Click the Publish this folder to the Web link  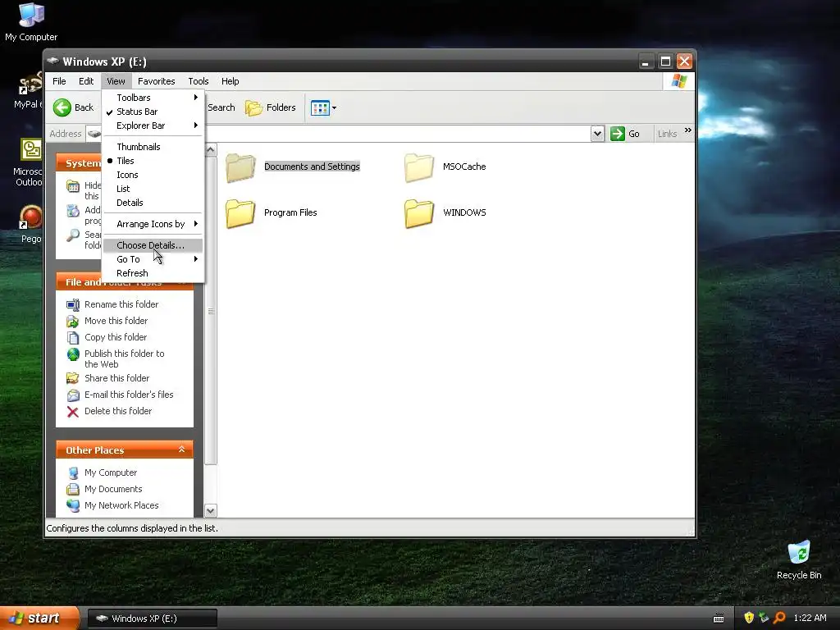point(125,359)
